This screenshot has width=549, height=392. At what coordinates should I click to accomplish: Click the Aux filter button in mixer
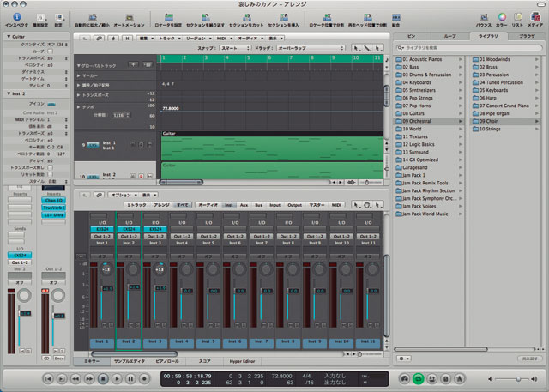click(x=244, y=205)
